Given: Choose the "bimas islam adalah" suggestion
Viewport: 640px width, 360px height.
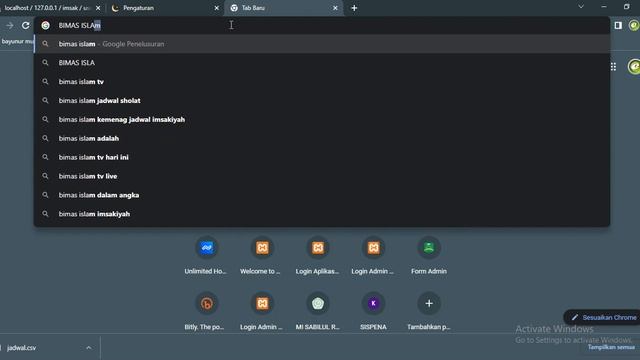Looking at the screenshot, I should 322,138.
